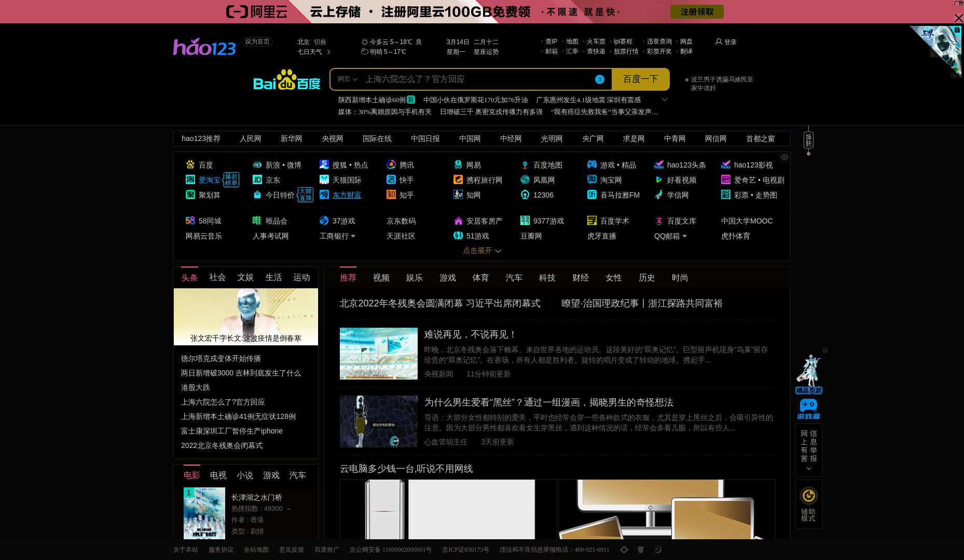Open the 喜马拉雅FM icon
This screenshot has width=964, height=560.
pos(592,195)
